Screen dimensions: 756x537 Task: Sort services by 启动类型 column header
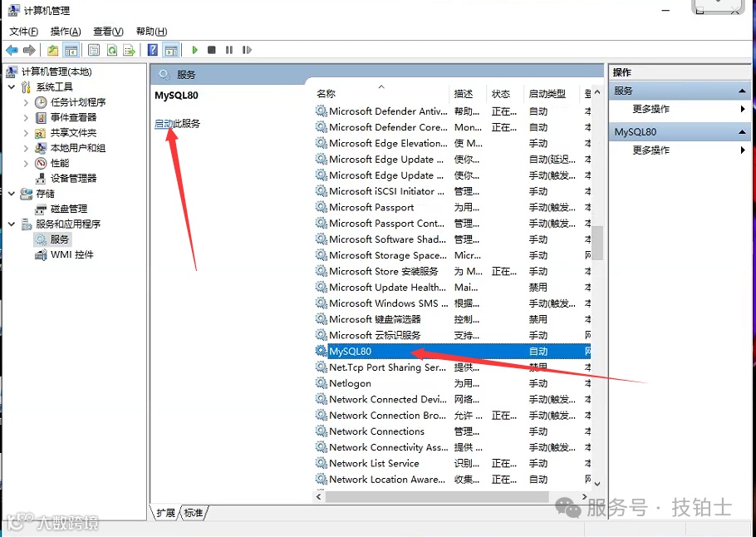tap(551, 94)
